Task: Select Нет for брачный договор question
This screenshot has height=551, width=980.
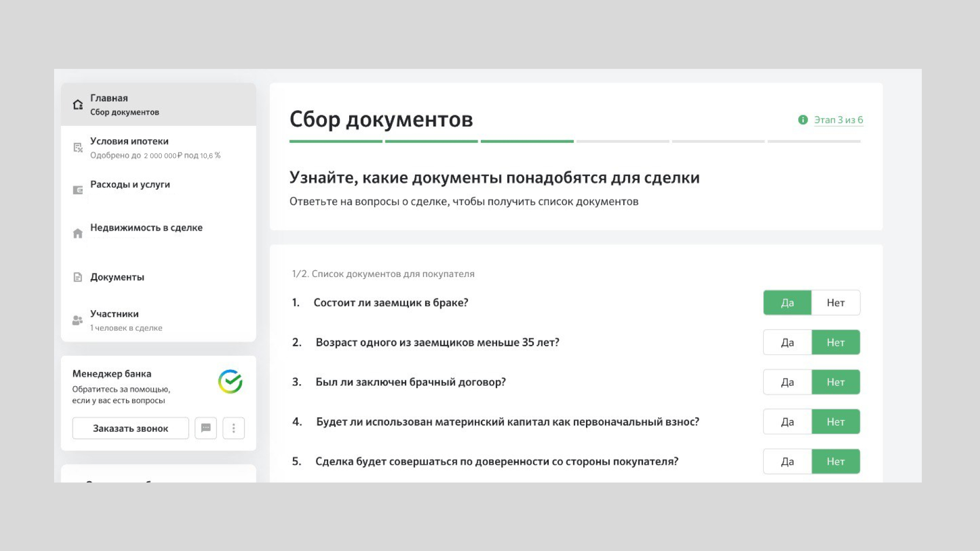Action: pyautogui.click(x=836, y=382)
